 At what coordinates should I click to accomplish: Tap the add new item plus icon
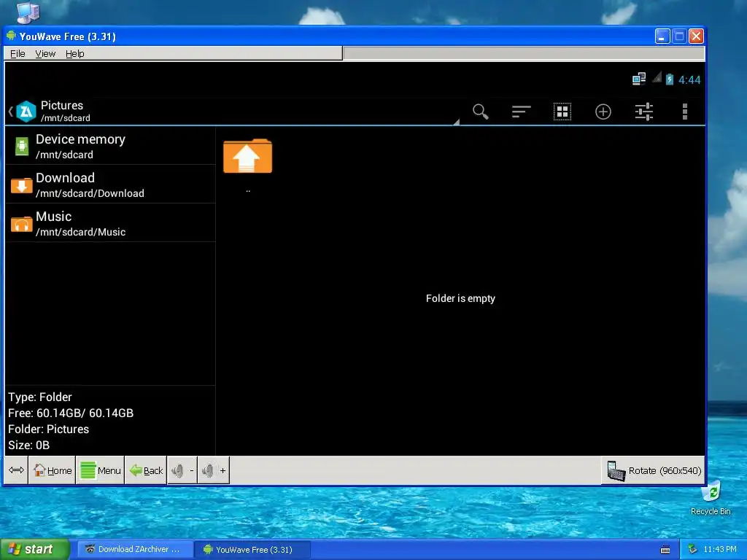click(x=603, y=112)
